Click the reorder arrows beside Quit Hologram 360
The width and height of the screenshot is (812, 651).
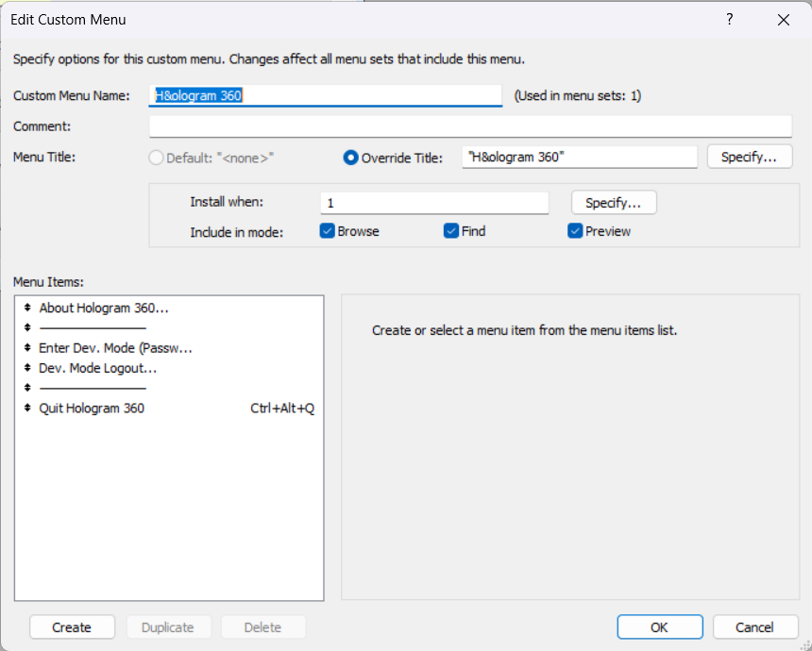26,408
